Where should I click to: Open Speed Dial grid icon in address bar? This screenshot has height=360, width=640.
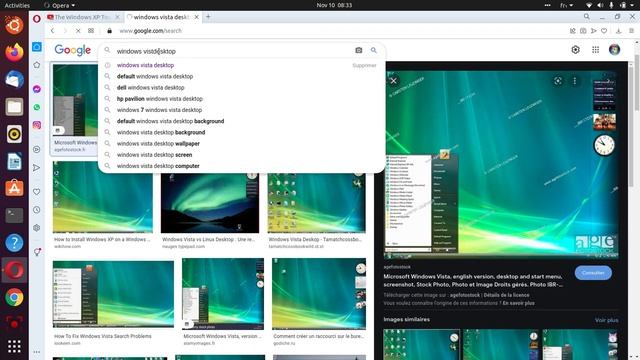(91, 31)
